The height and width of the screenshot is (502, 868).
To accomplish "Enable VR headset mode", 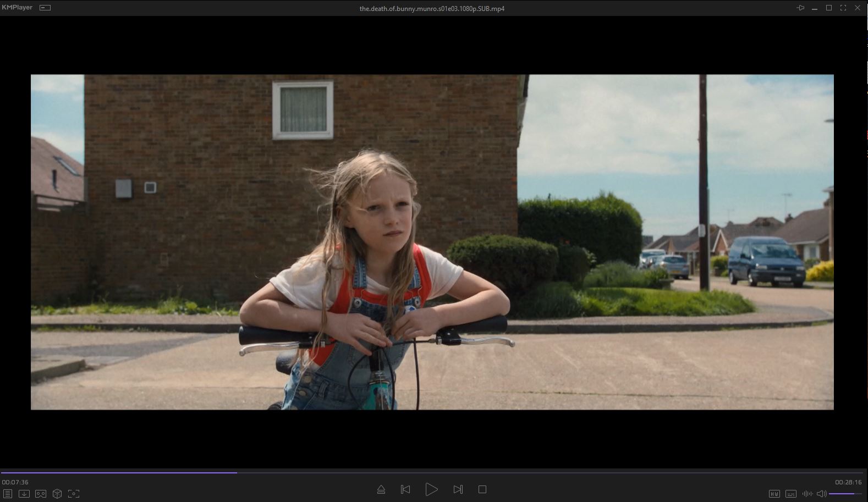I will (x=41, y=494).
